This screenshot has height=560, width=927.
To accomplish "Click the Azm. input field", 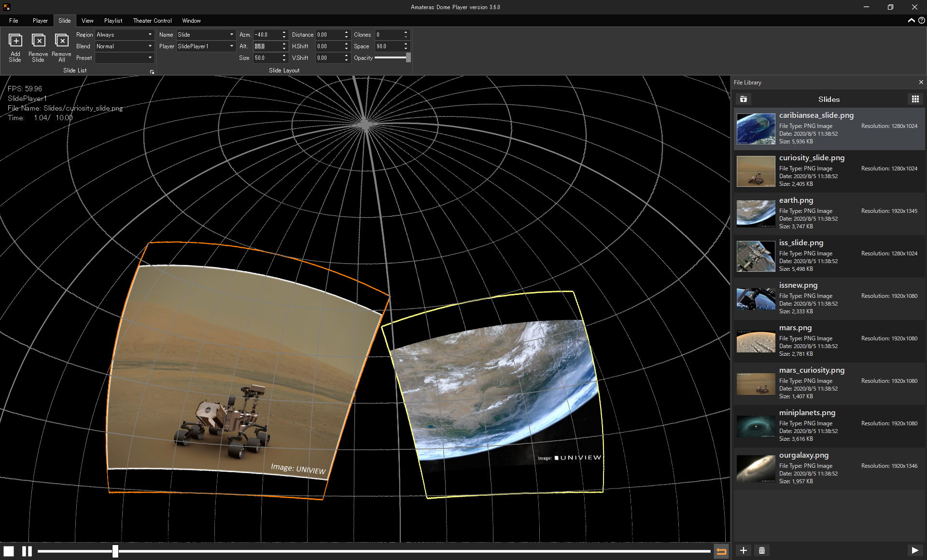I will pos(267,34).
